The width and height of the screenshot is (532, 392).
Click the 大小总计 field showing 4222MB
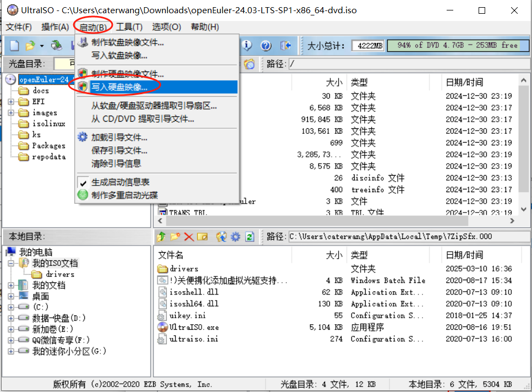point(368,46)
